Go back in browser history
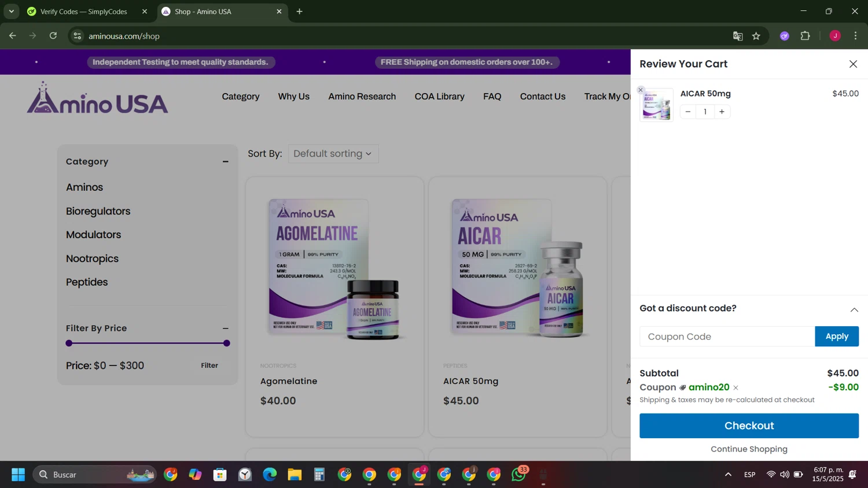The height and width of the screenshot is (488, 868). pos(13,36)
